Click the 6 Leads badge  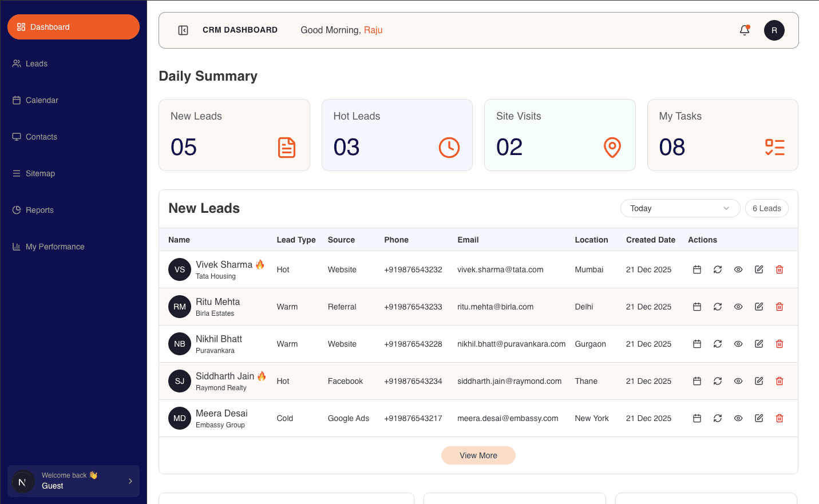[x=766, y=208]
